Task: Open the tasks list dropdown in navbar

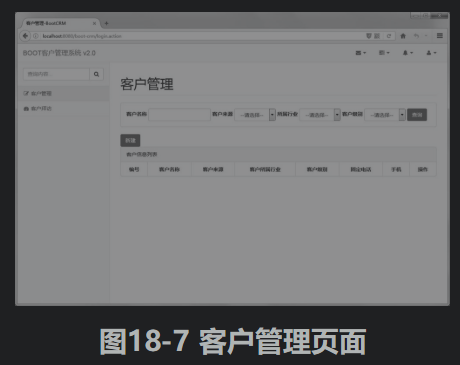Action: pyautogui.click(x=384, y=53)
